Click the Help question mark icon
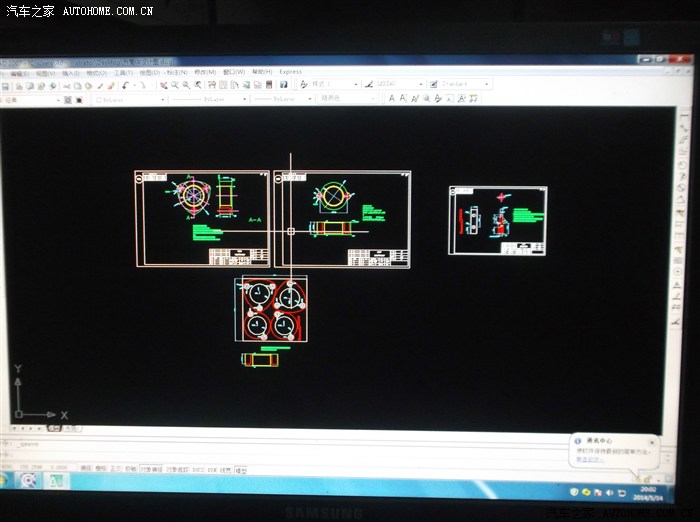700x522 pixels. point(283,85)
